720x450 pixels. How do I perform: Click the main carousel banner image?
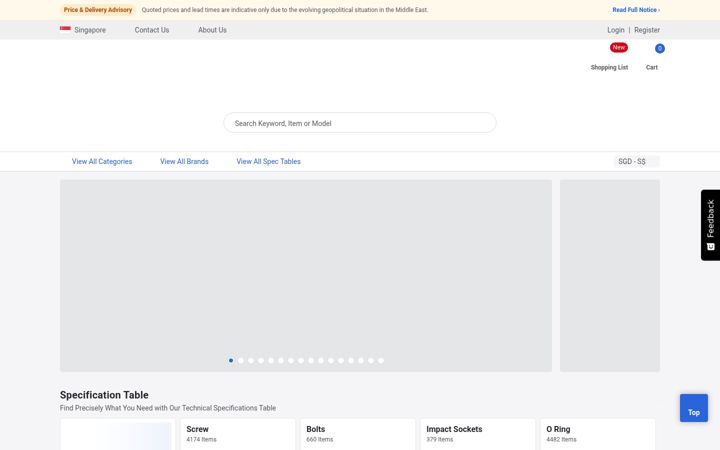pos(306,276)
